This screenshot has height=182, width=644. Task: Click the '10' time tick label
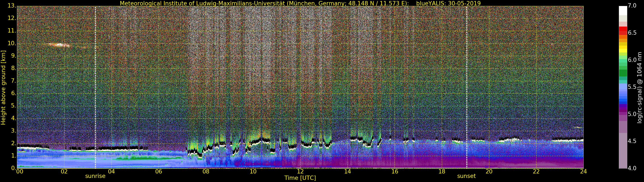point(253,172)
